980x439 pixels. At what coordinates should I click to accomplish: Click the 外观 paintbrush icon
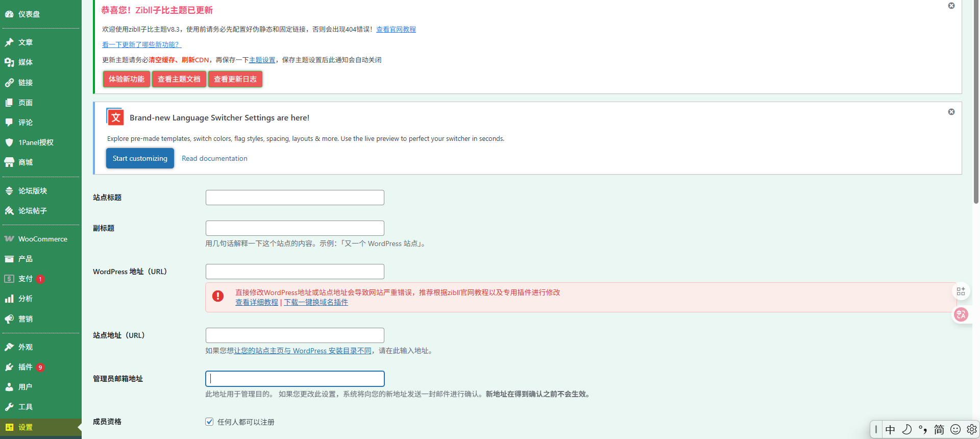tap(9, 347)
